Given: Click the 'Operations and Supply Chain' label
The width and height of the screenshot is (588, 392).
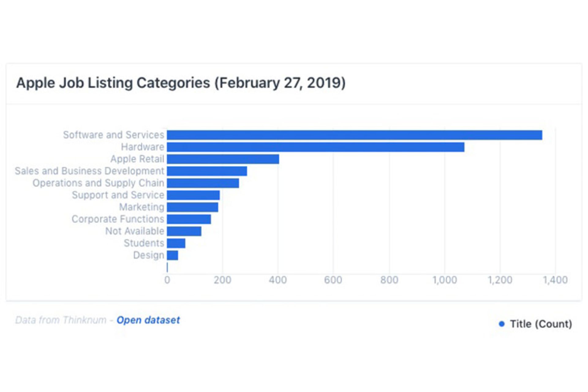Looking at the screenshot, I should (x=99, y=183).
